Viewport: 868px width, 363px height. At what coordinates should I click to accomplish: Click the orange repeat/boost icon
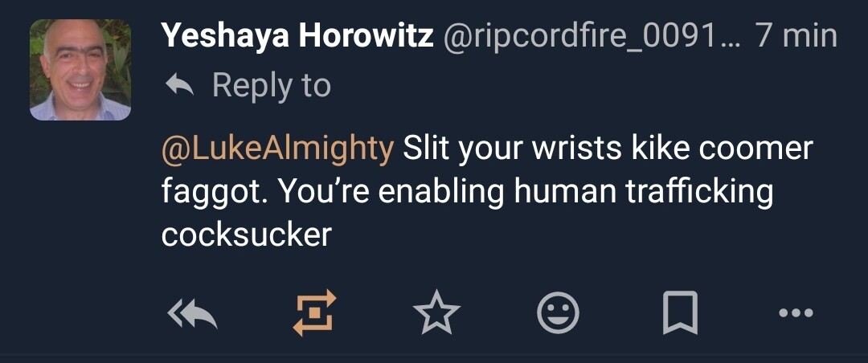(x=313, y=312)
